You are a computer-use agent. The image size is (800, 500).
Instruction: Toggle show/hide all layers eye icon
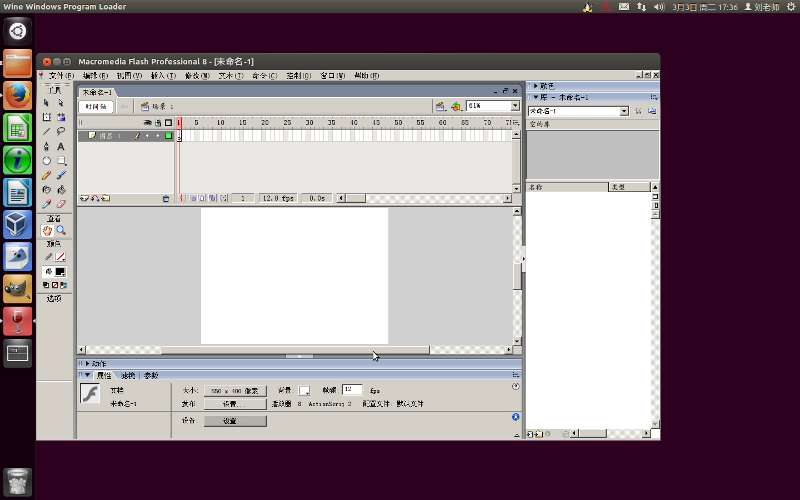click(x=148, y=122)
